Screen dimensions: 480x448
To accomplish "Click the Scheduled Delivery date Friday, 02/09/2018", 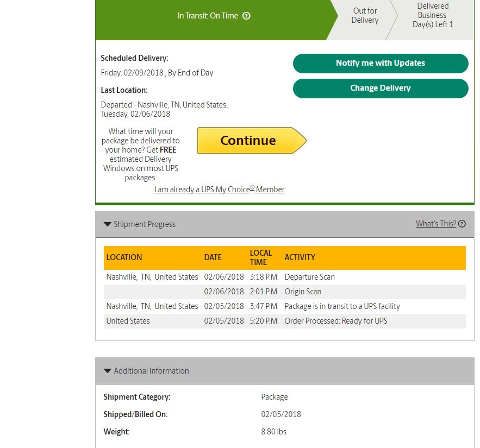I will pyautogui.click(x=157, y=73).
